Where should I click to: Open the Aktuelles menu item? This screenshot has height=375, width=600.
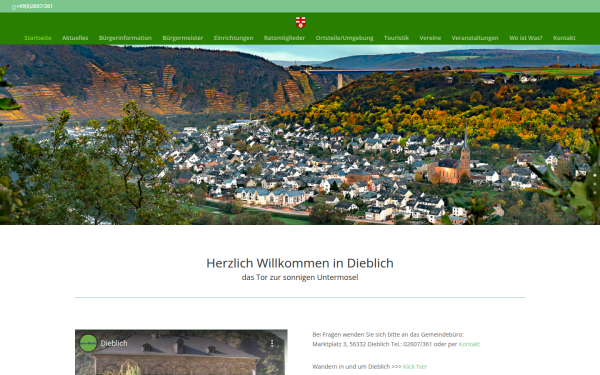click(x=75, y=38)
